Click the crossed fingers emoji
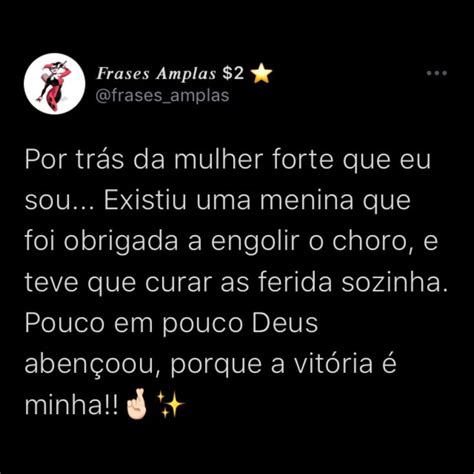This screenshot has width=474, height=474. coord(135,406)
